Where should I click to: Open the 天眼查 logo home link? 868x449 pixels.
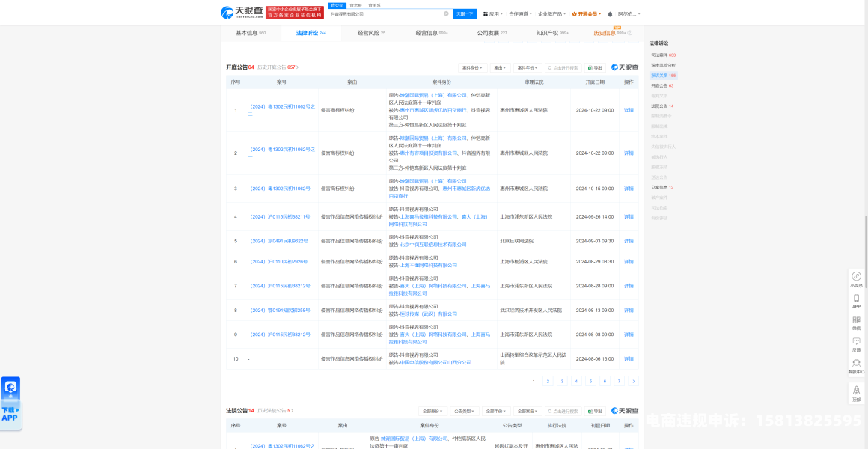click(242, 12)
